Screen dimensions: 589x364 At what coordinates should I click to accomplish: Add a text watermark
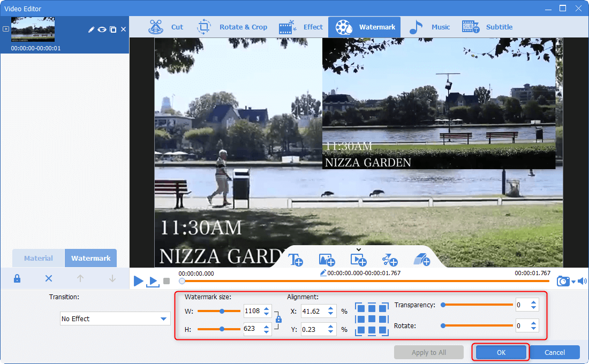[296, 260]
